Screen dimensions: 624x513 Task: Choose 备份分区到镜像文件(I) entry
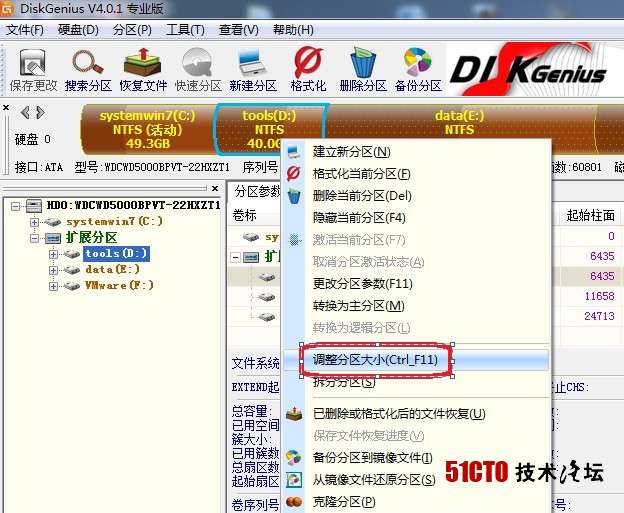417,458
